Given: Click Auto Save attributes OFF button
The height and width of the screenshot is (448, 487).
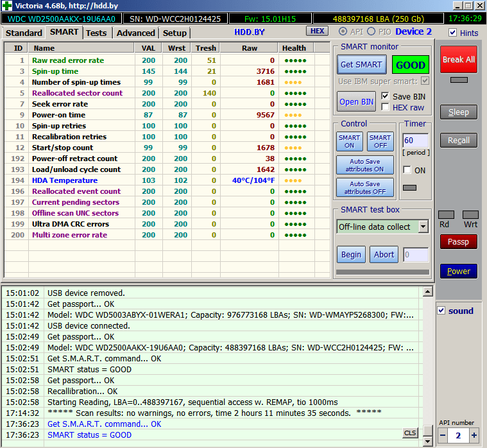Looking at the screenshot, I should tap(365, 187).
